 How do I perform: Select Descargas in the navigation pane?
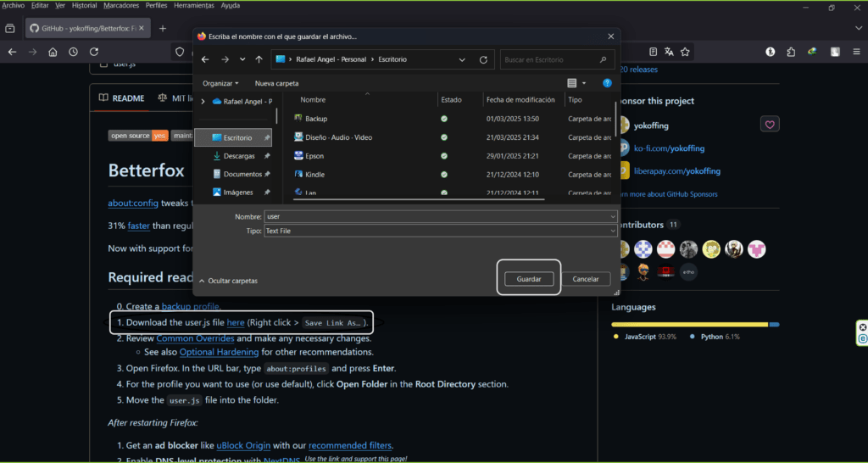[x=238, y=156]
